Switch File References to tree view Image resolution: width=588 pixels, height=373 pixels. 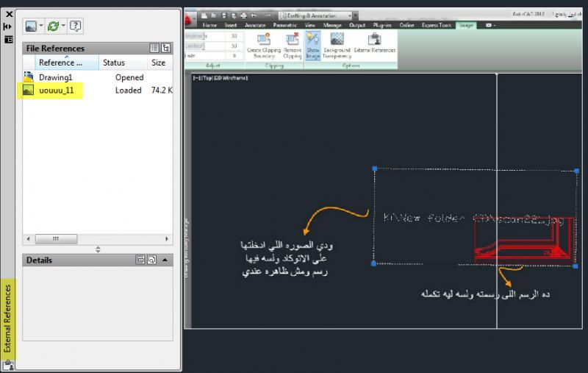[x=166, y=48]
